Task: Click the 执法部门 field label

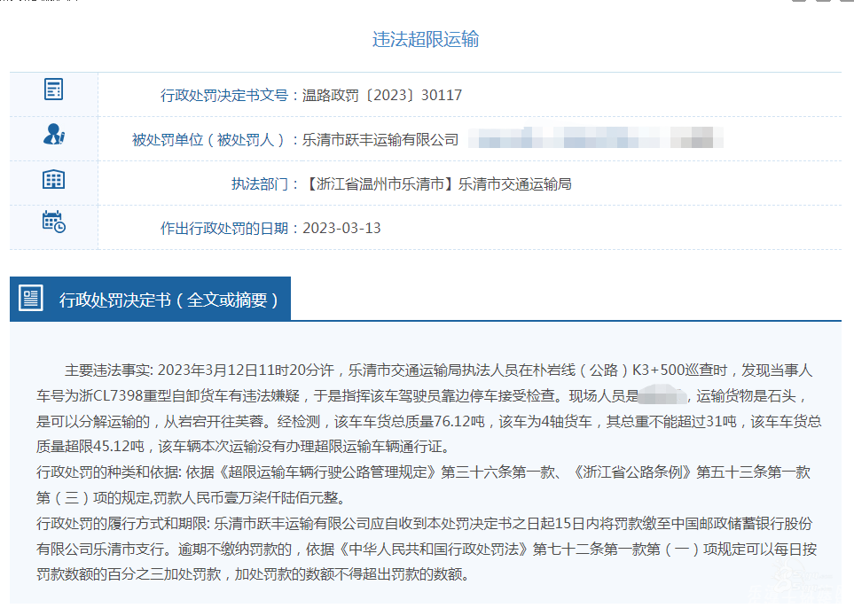Action: [x=264, y=183]
